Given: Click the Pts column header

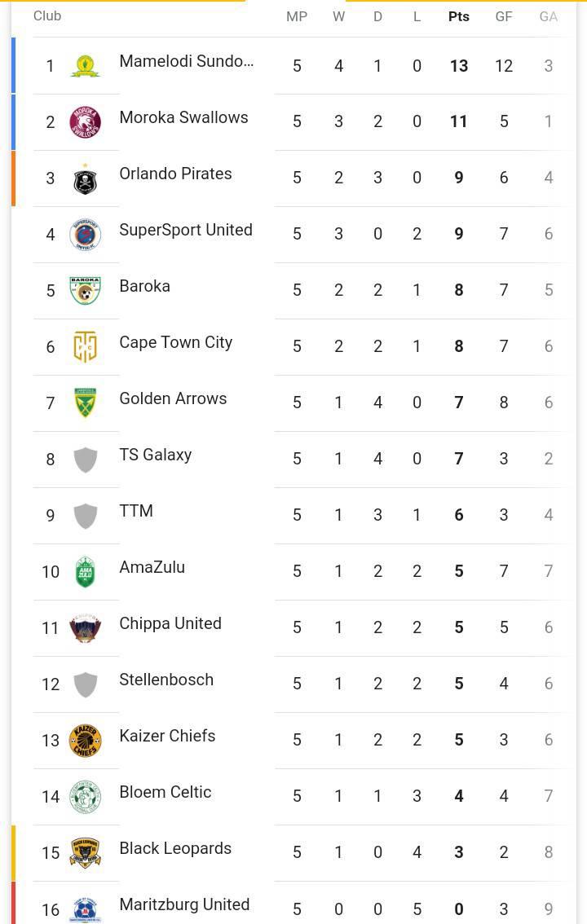Looking at the screenshot, I should point(458,16).
